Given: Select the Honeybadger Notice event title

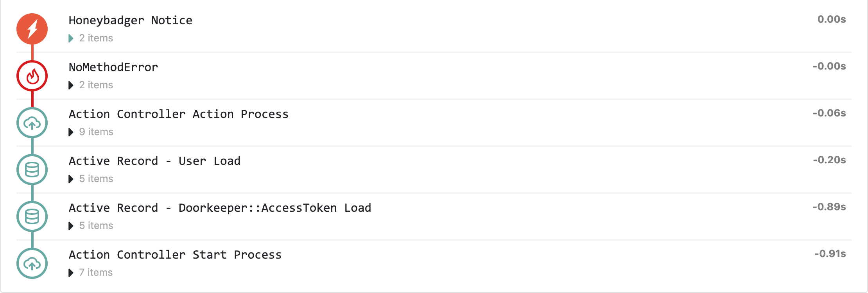Looking at the screenshot, I should tap(130, 20).
